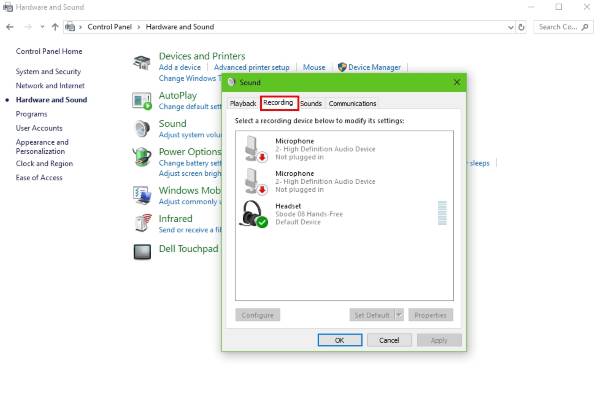Select the first Microphone device icon

tap(255, 149)
